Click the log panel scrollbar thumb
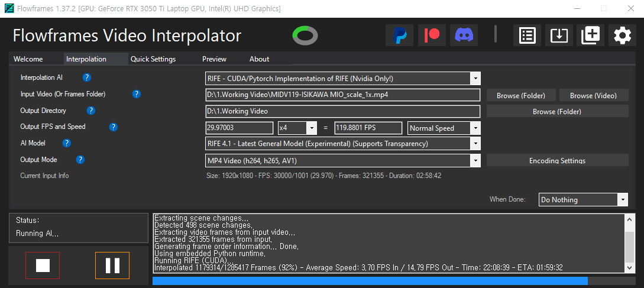Image resolution: width=644 pixels, height=288 pixels. [x=629, y=247]
